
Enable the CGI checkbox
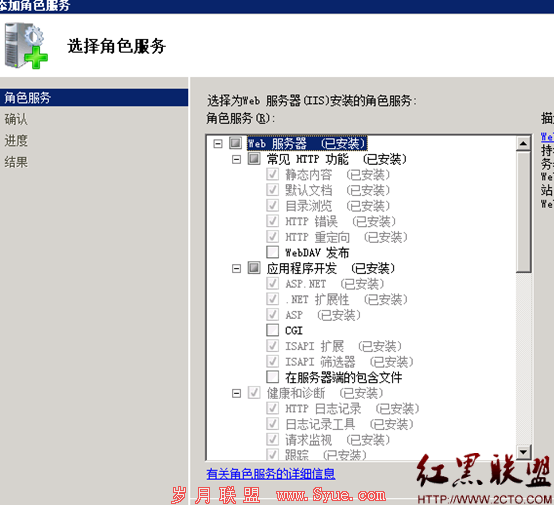click(272, 330)
